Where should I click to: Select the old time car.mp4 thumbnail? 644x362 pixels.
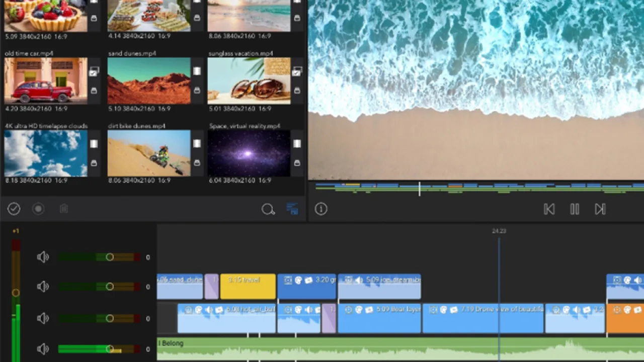(x=46, y=80)
